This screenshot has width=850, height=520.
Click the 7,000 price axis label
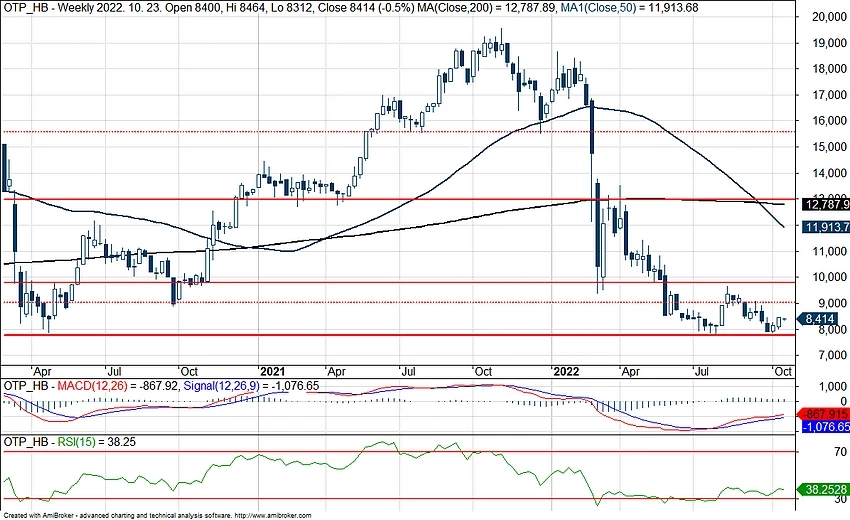coord(833,355)
